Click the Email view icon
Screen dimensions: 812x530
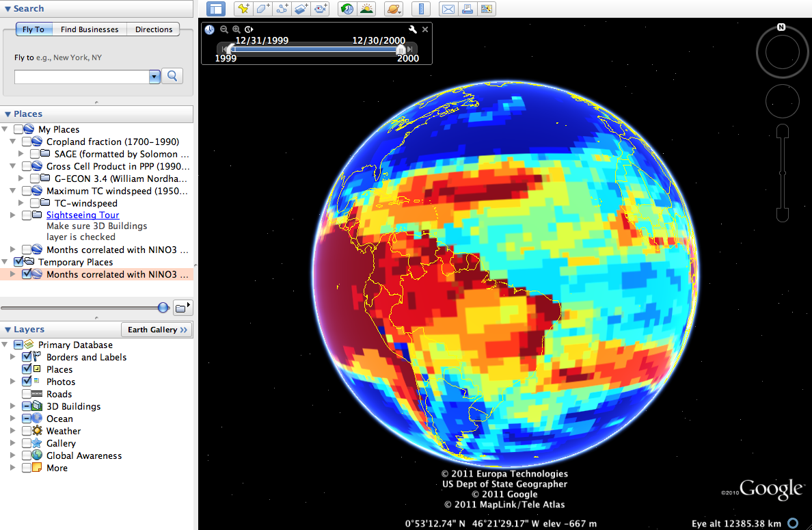[448, 9]
